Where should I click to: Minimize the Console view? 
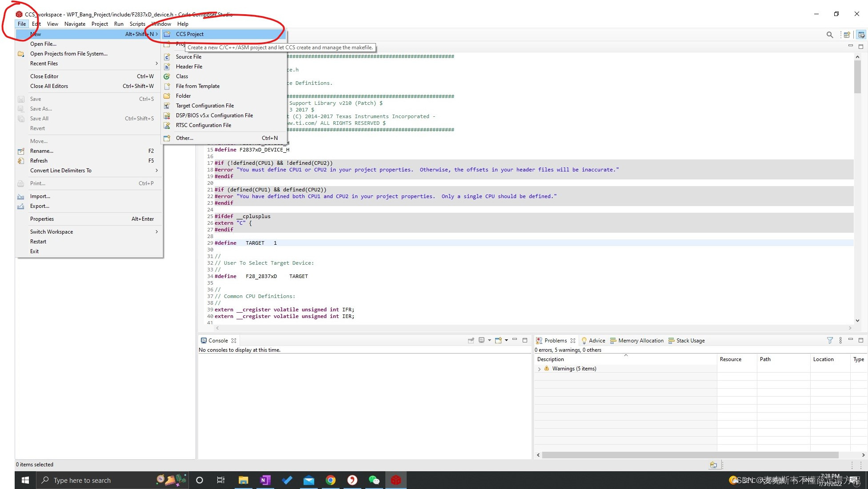click(515, 340)
